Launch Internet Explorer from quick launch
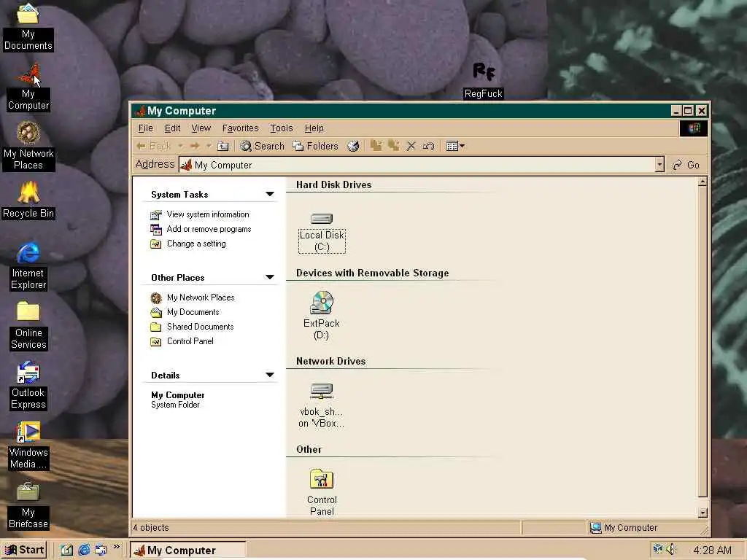The image size is (747, 560). (84, 550)
